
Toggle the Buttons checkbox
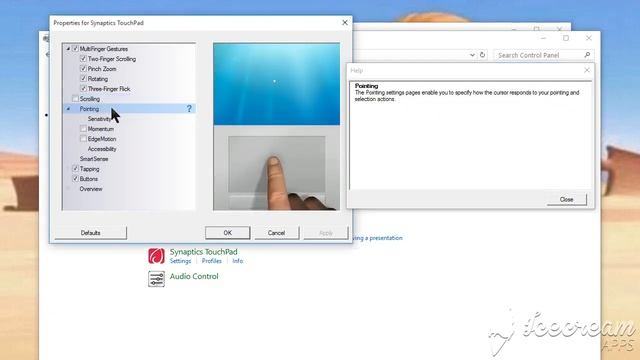tap(75, 179)
